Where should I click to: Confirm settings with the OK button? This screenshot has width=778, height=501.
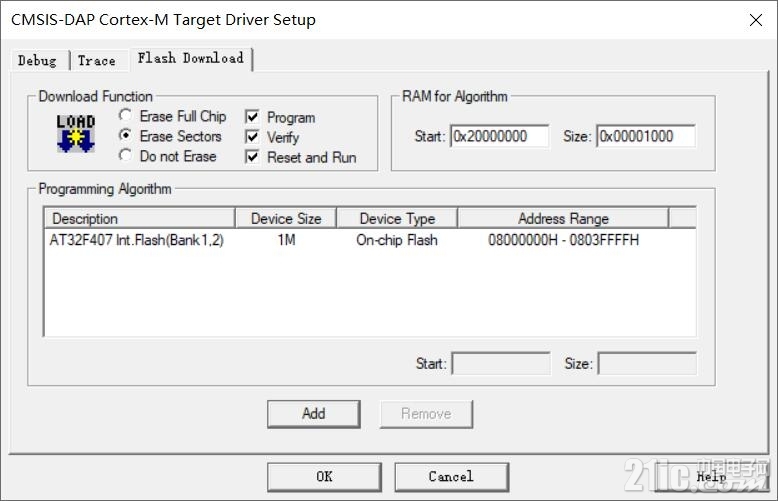(x=324, y=477)
